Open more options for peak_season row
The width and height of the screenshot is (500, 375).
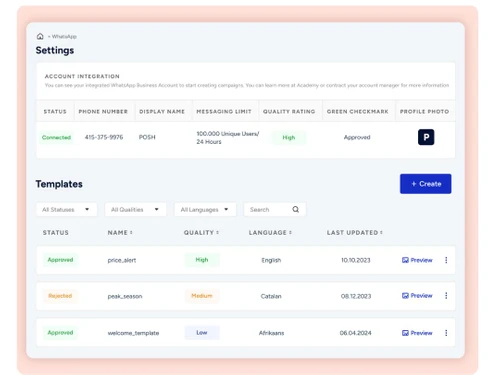point(446,296)
